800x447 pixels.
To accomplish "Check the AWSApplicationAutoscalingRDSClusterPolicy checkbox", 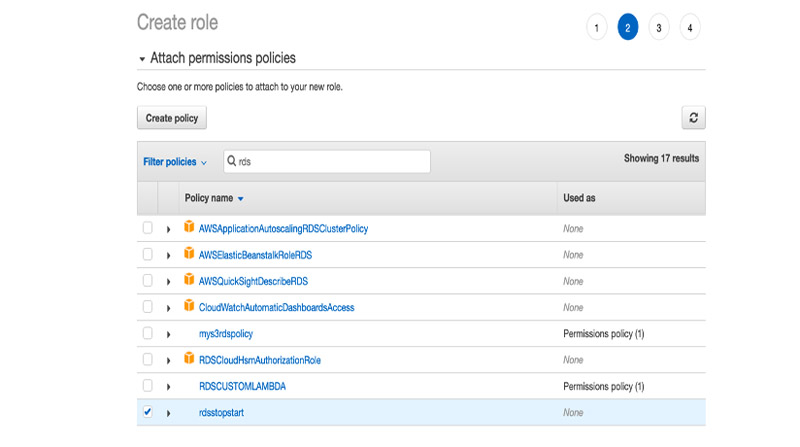I will coord(147,228).
